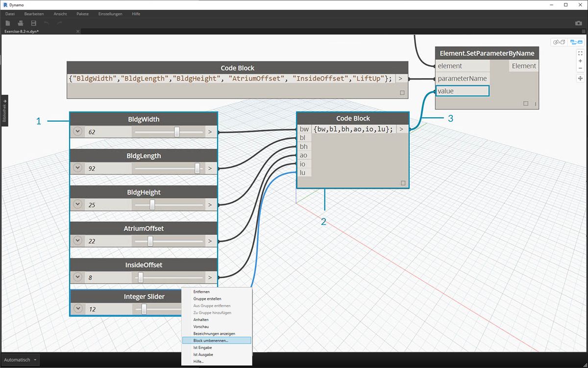
Task: Switch to 3D background preview navigation
Action: point(559,42)
